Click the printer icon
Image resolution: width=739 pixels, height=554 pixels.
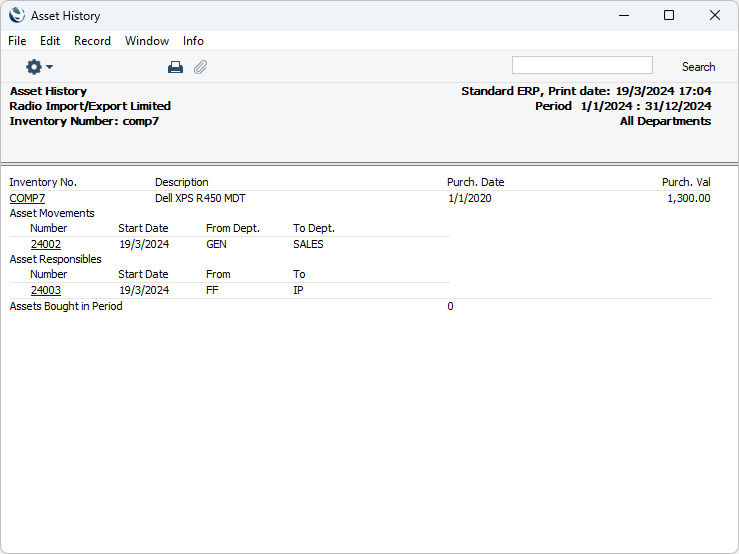(x=175, y=67)
